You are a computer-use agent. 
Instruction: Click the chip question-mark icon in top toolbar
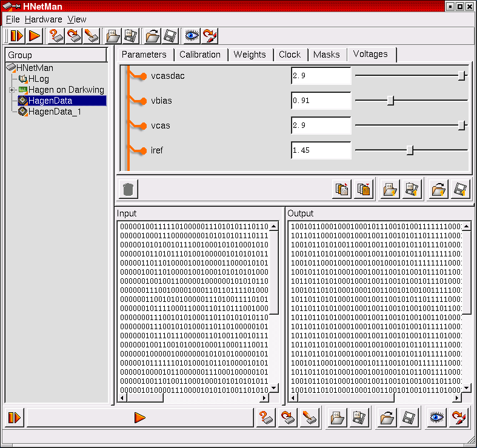[x=56, y=36]
